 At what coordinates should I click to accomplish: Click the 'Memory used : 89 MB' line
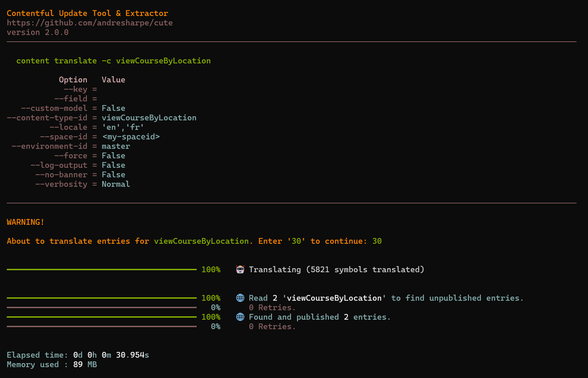pyautogui.click(x=52, y=364)
